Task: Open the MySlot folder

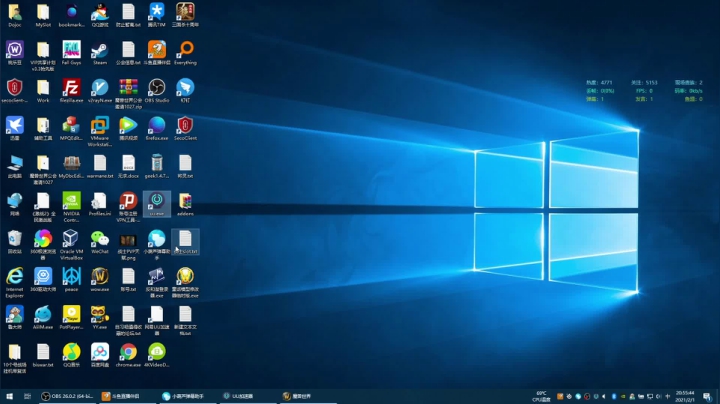Action: [x=43, y=15]
